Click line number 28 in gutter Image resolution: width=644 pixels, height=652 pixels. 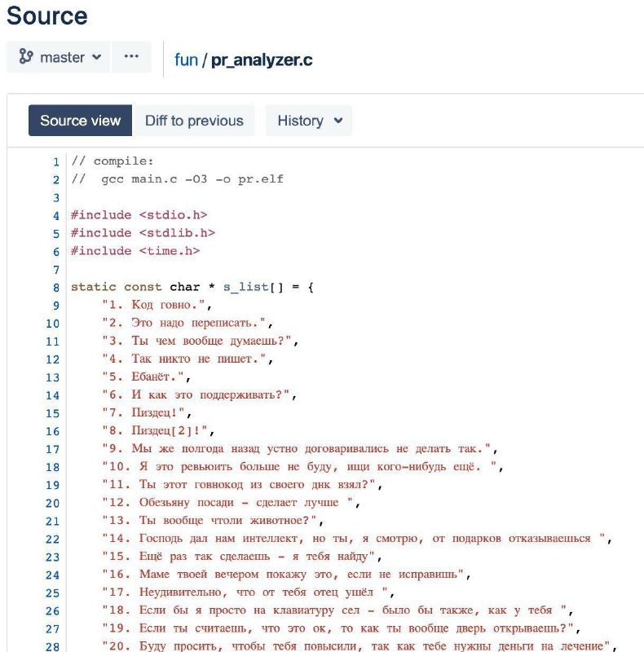52,645
